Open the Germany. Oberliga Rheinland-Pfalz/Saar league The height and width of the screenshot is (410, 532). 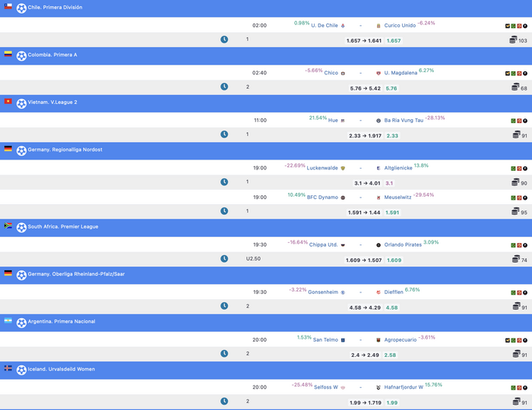click(x=76, y=274)
